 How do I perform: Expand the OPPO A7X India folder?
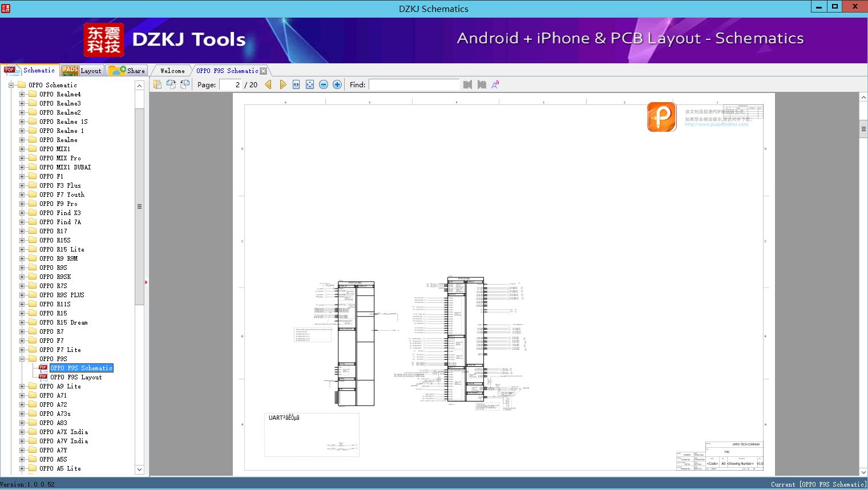[22, 432]
